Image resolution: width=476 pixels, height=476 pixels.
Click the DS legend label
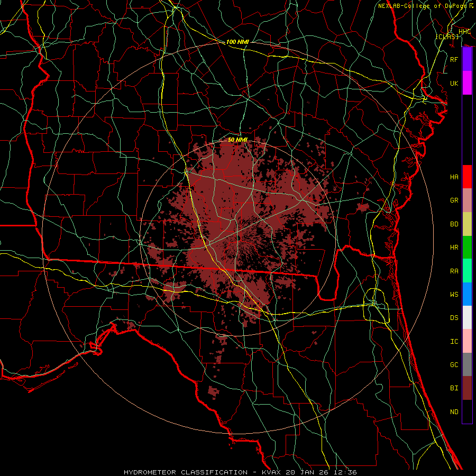[x=454, y=318]
